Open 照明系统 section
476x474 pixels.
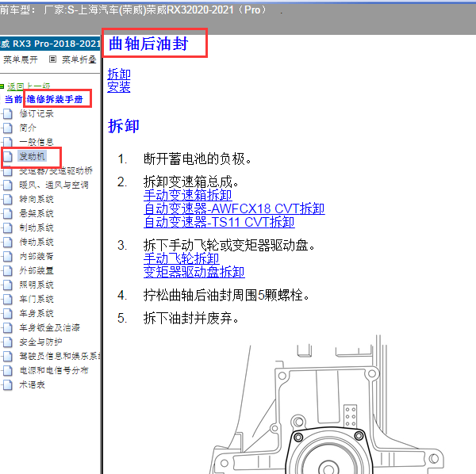(x=36, y=285)
